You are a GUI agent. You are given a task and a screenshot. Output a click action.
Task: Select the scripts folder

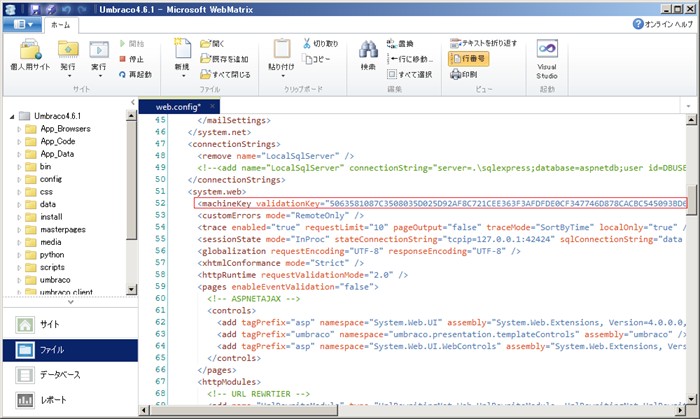tap(45, 267)
